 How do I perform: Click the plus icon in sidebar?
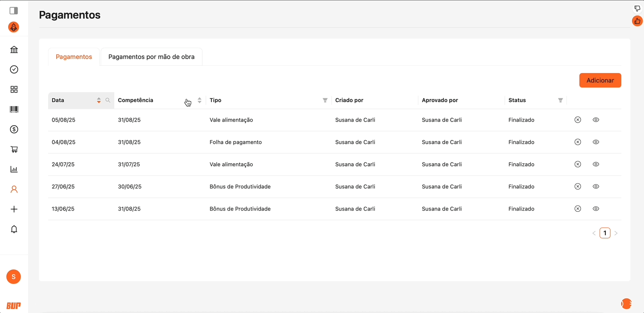[x=14, y=209]
